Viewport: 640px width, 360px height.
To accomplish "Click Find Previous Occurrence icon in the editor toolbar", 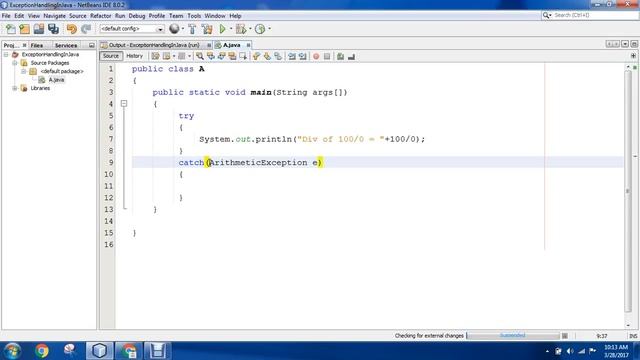I will pos(211,56).
